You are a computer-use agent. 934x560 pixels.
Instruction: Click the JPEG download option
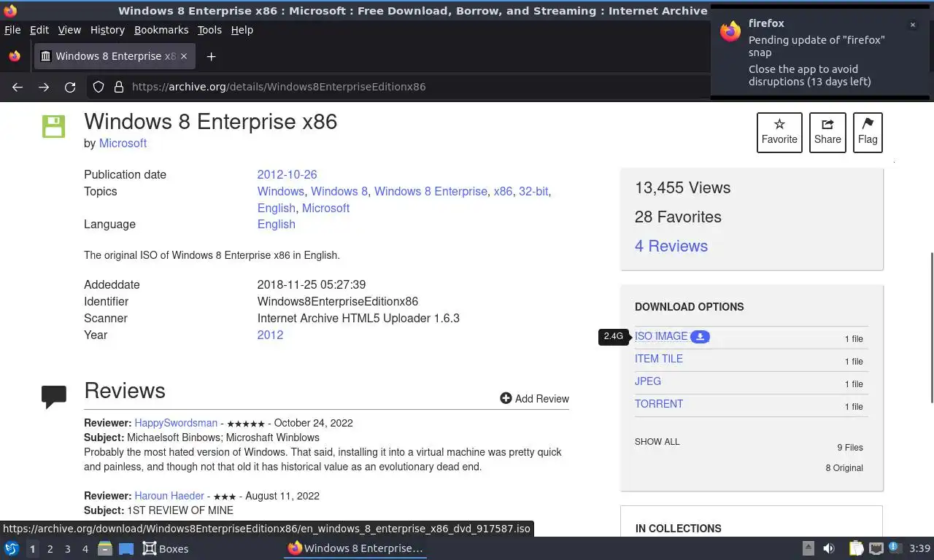pyautogui.click(x=648, y=381)
